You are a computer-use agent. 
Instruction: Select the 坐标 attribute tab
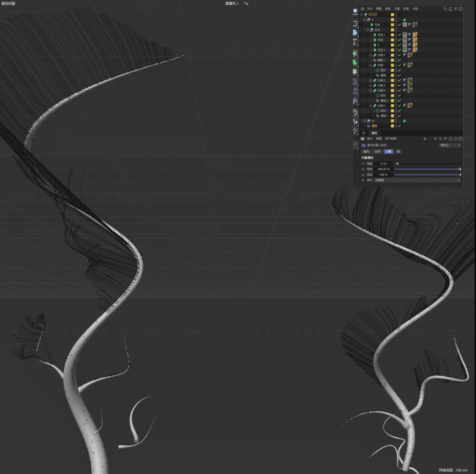(x=377, y=151)
